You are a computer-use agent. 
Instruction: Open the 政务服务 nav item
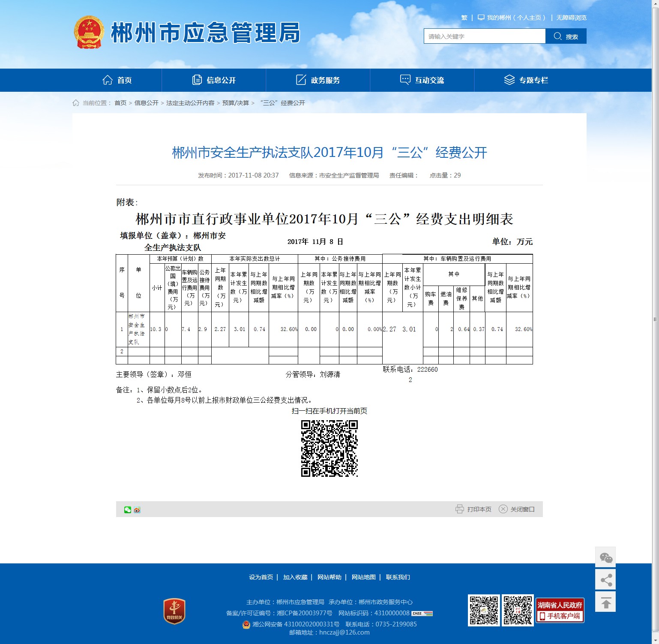(x=318, y=80)
